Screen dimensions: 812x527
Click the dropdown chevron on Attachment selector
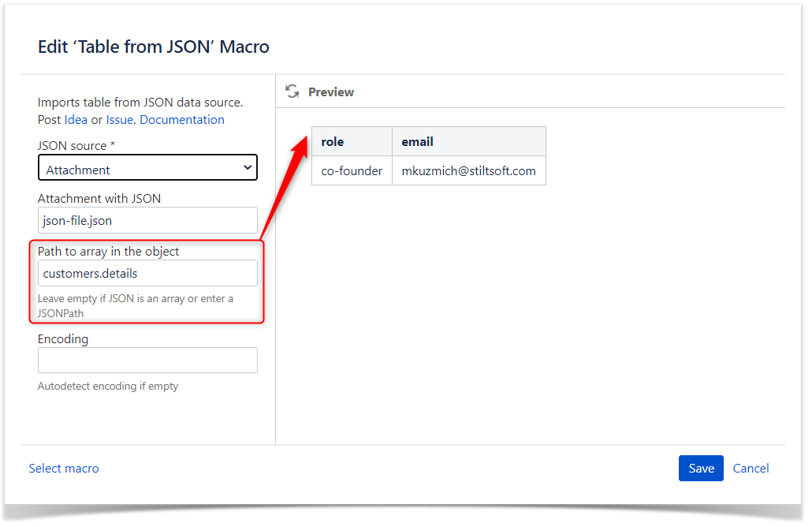tap(249, 167)
